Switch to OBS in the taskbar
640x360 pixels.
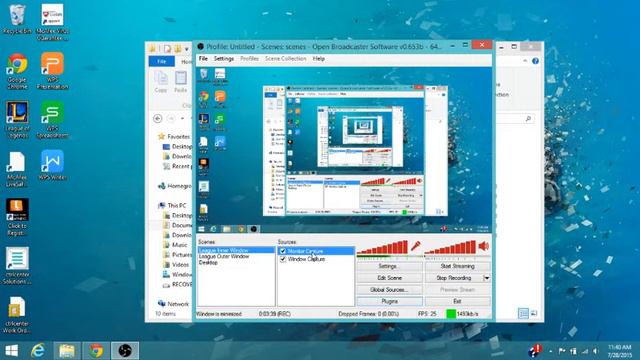coord(125,351)
